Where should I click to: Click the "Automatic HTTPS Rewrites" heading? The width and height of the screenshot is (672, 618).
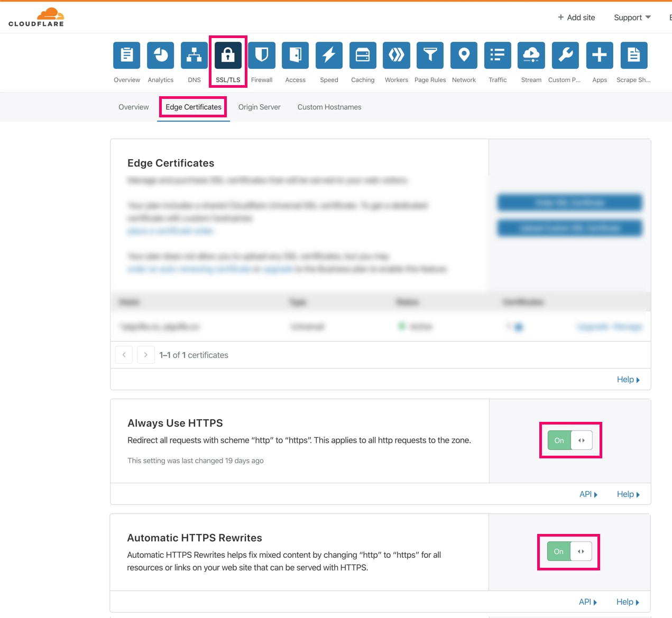(x=195, y=538)
